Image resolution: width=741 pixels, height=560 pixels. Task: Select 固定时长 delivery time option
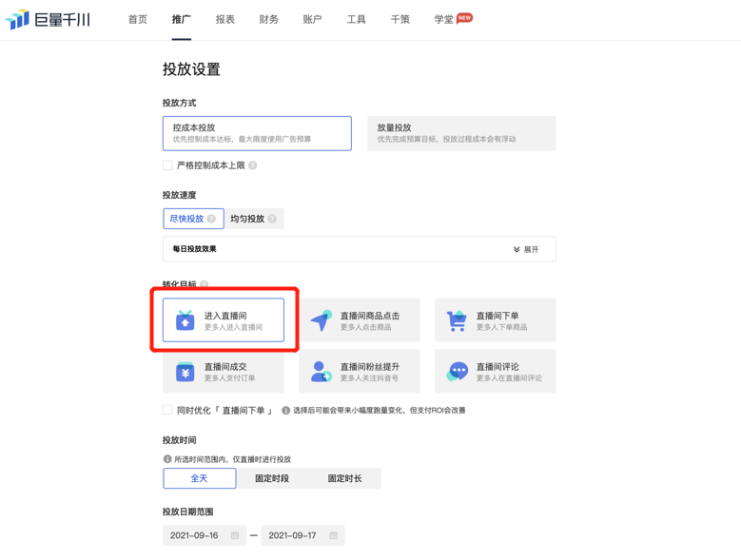pyautogui.click(x=345, y=478)
